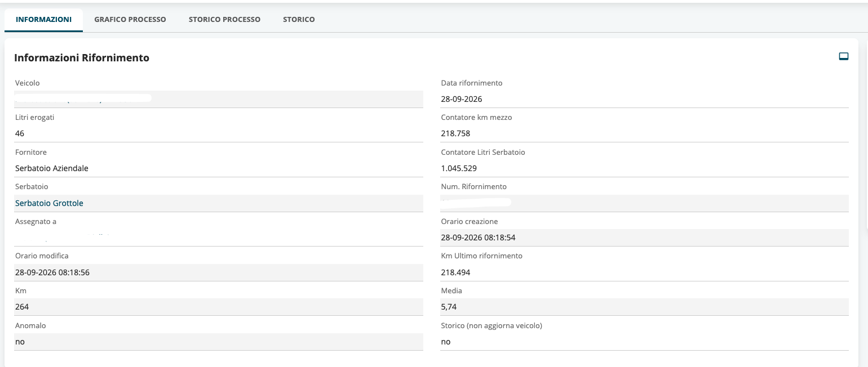Click the Assegnato a field
The height and width of the screenshot is (367, 868).
pos(219,238)
